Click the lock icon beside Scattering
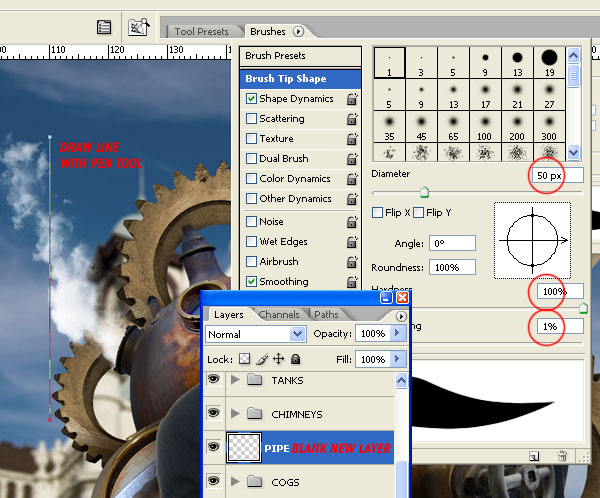The height and width of the screenshot is (498, 600). coord(352,119)
